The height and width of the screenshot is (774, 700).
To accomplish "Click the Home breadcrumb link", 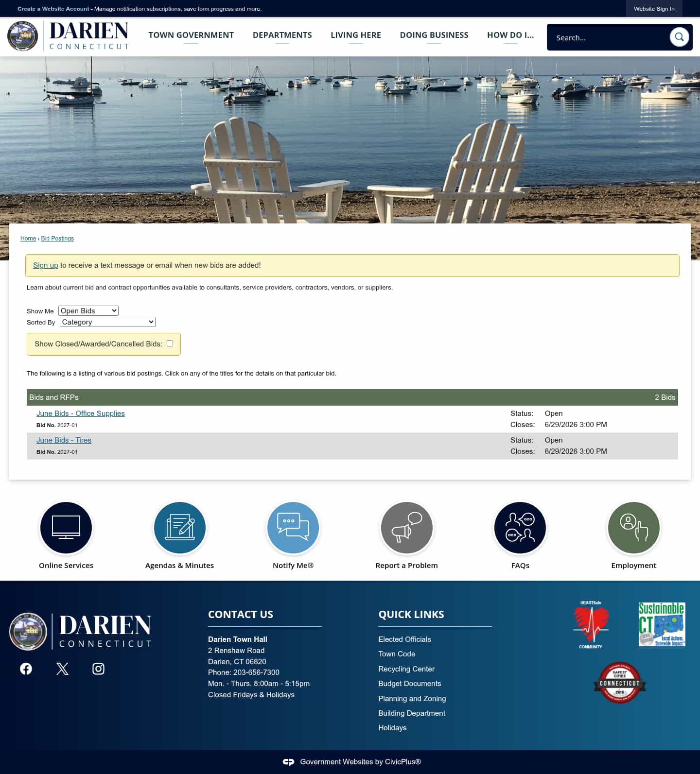I will [x=28, y=239].
